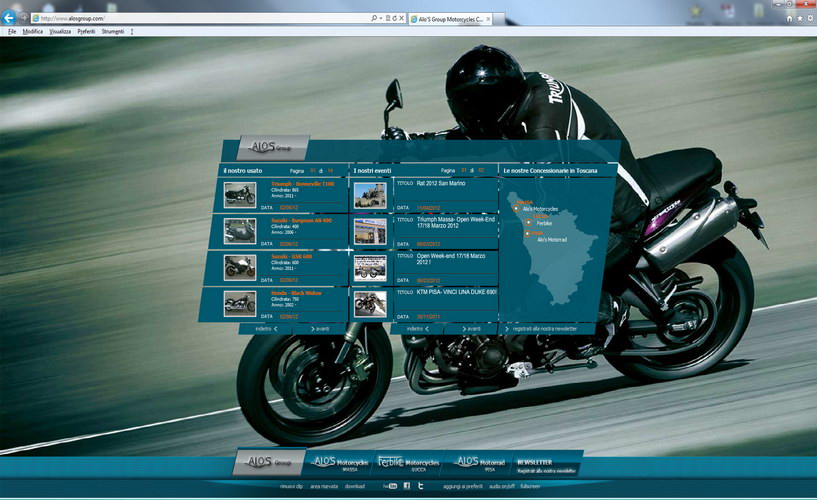Open the Open Week-end 17/18 Marzo 2012 thumbnail
Viewport: 817px width, 500px height.
tap(370, 268)
